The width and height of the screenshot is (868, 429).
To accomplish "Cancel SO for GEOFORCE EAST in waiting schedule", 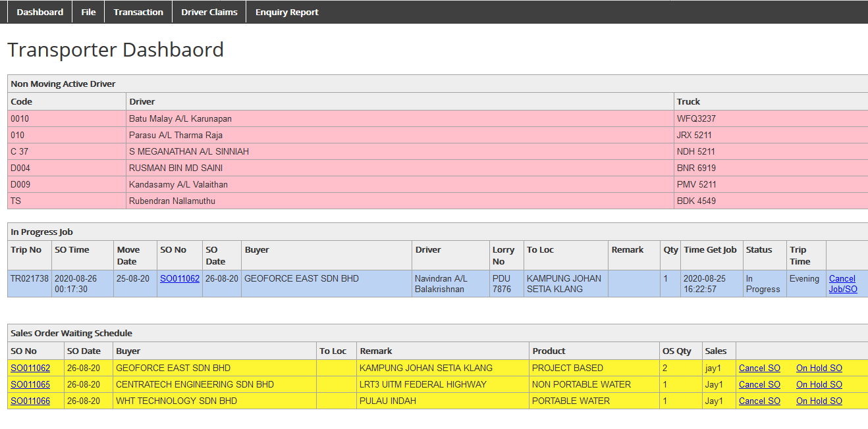I will 759,368.
